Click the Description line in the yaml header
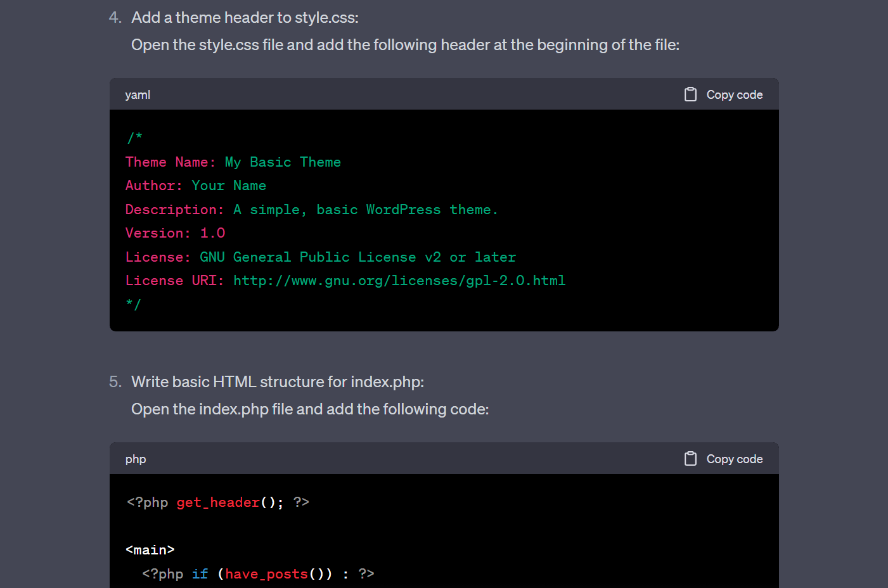The image size is (888, 588). 311,209
